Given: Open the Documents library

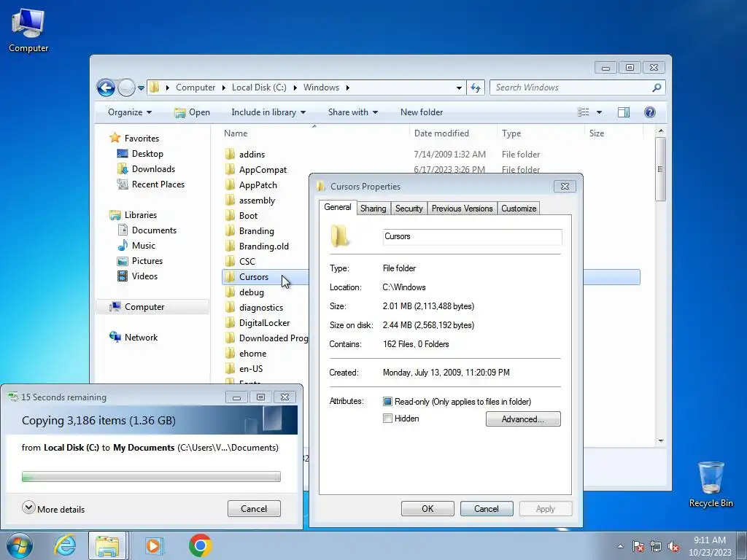Looking at the screenshot, I should (154, 230).
